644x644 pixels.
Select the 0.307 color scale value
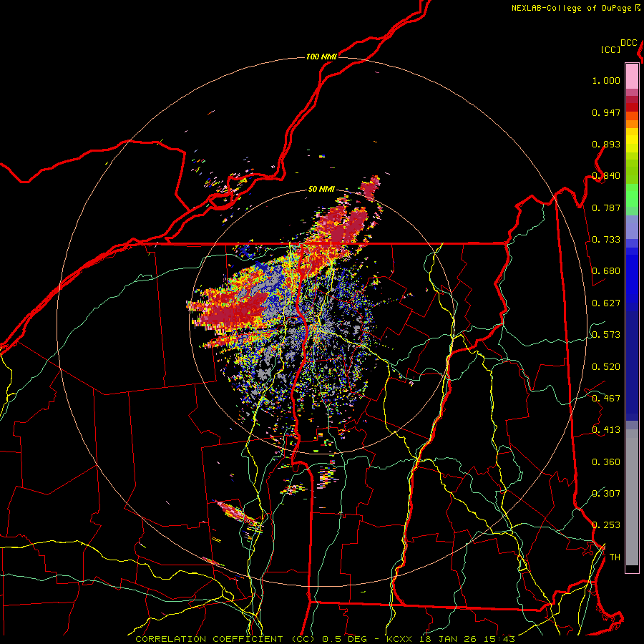pyautogui.click(x=606, y=493)
